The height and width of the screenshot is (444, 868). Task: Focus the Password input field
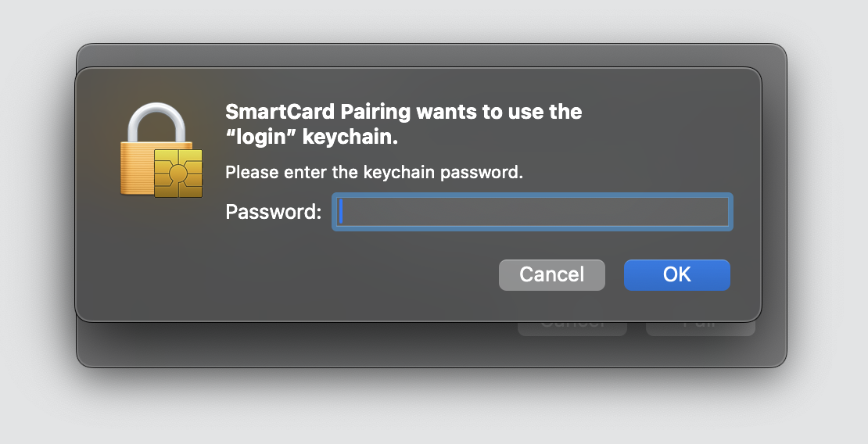click(x=533, y=212)
